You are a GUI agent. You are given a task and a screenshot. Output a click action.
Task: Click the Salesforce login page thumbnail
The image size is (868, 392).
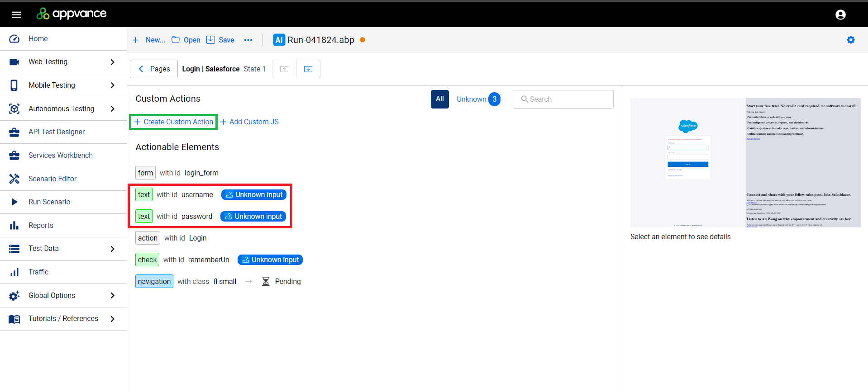click(x=745, y=163)
